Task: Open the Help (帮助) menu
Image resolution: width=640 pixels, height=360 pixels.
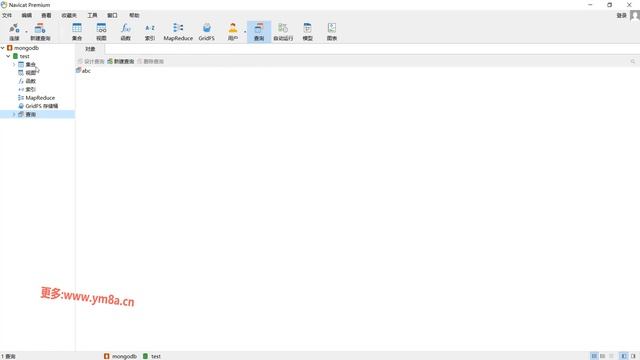Action: click(x=134, y=15)
